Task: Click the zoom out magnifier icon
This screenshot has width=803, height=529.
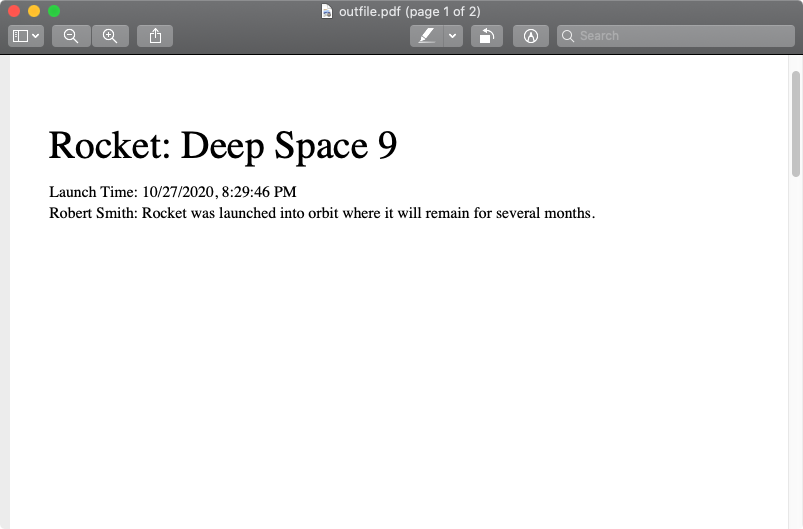Action: [71, 36]
